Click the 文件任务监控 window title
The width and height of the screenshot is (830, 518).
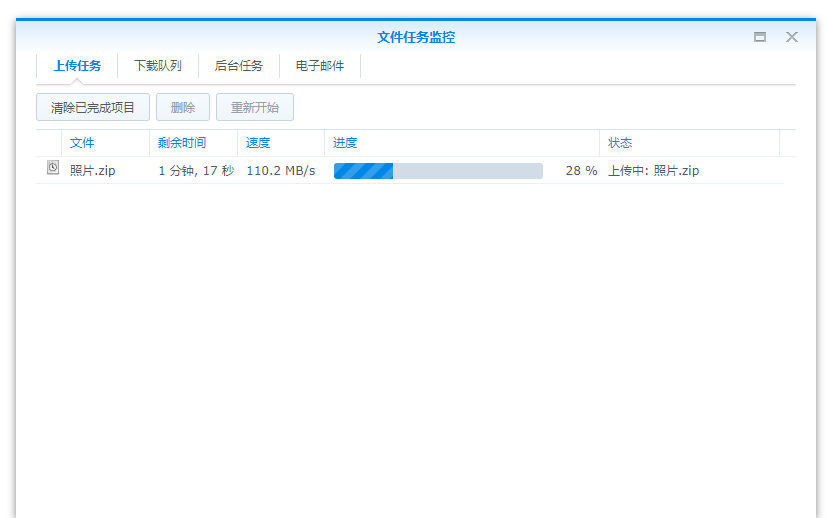[x=416, y=37]
